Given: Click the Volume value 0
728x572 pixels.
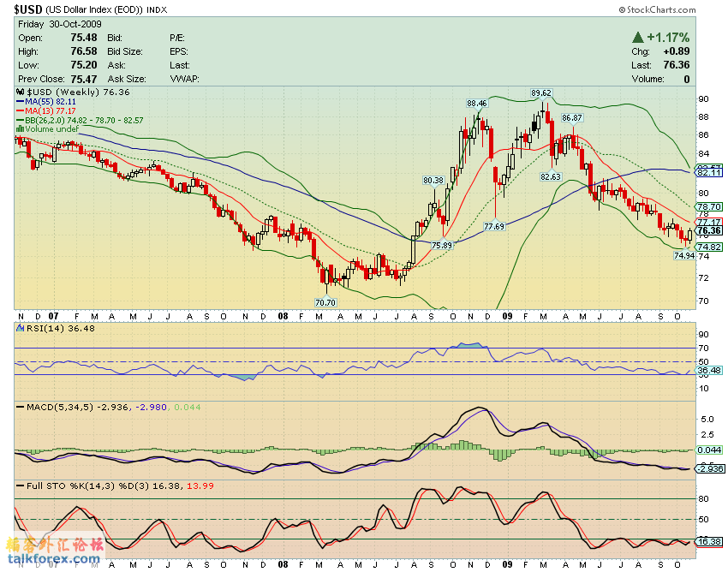Looking at the screenshot, I should coord(687,79).
